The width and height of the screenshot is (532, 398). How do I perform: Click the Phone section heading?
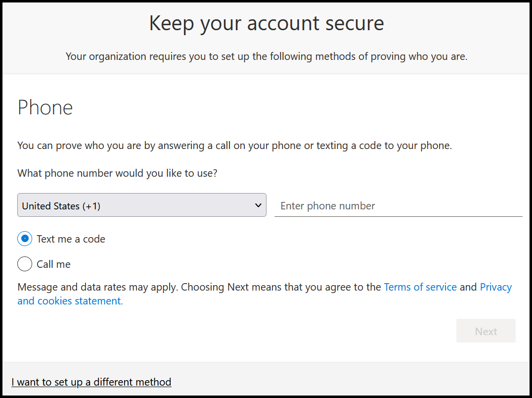pyautogui.click(x=45, y=107)
